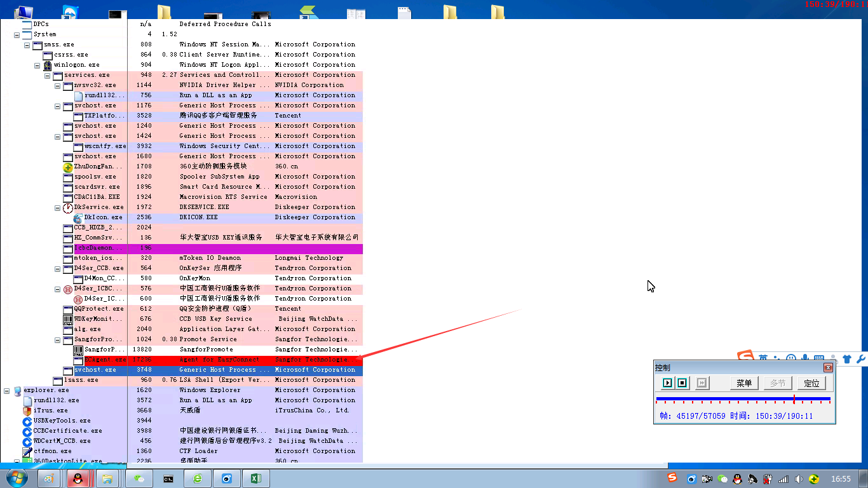Click the stop button in the control panel
Screen dimensions: 868x488
[x=682, y=383]
